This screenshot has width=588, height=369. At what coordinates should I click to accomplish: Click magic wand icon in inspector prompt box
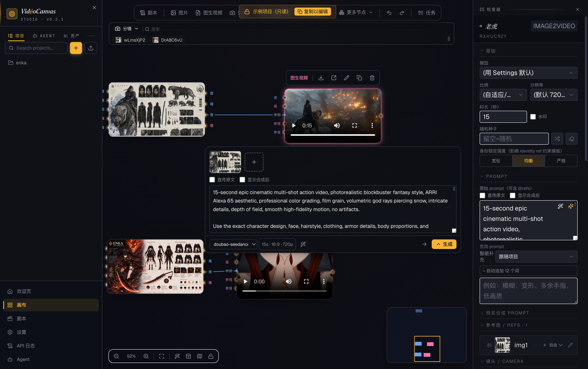[x=560, y=206]
